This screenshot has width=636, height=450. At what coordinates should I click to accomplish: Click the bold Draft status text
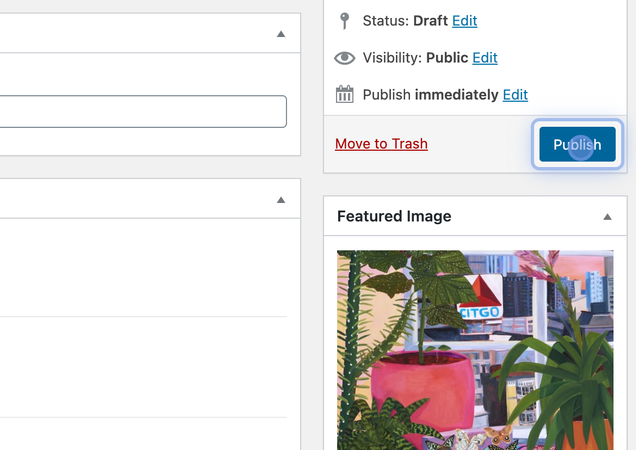pos(430,21)
